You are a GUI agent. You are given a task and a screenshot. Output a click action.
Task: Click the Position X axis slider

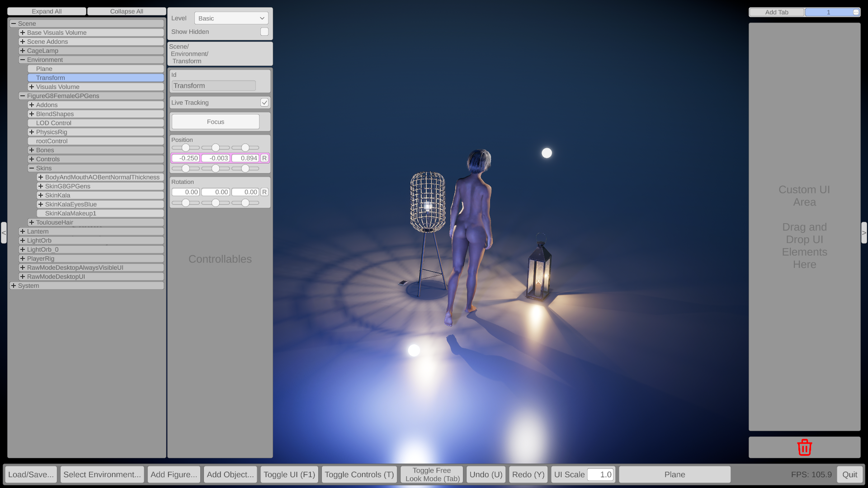click(185, 147)
